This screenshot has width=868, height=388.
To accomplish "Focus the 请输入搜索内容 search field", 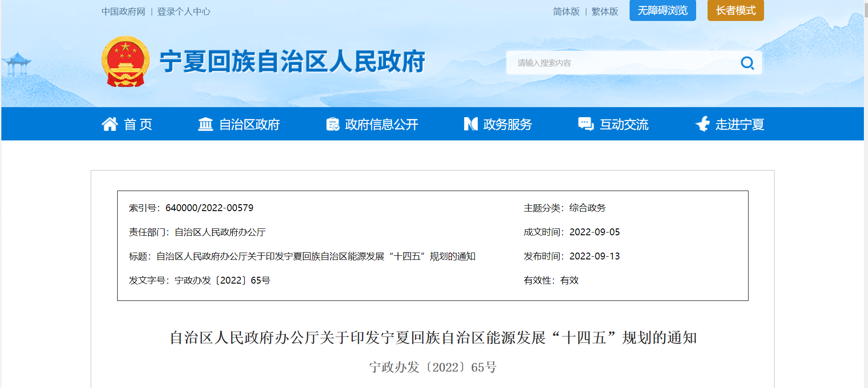I will tap(620, 63).
